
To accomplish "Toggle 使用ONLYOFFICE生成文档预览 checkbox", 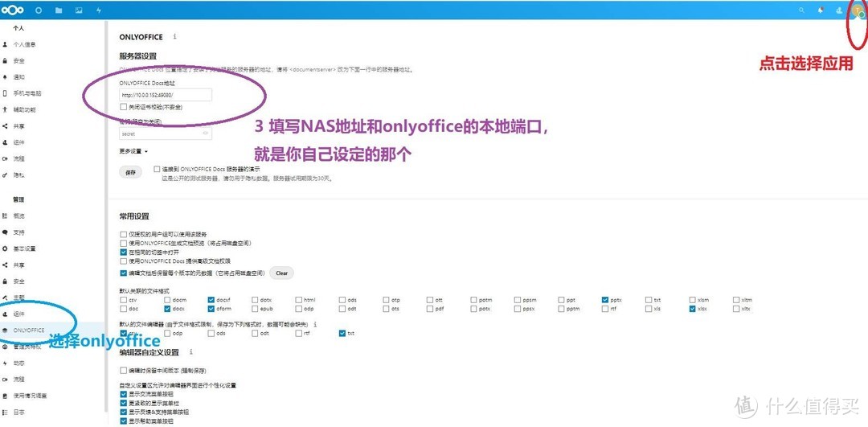I will 124,243.
